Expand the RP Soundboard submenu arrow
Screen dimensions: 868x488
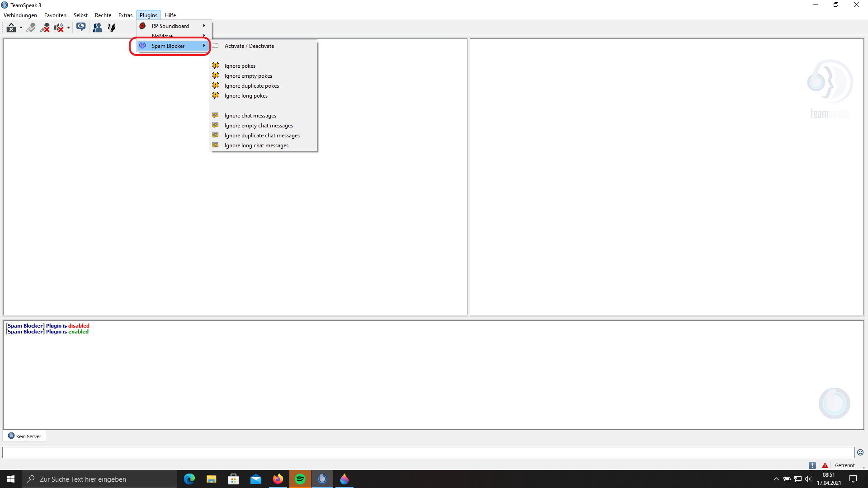click(x=204, y=26)
